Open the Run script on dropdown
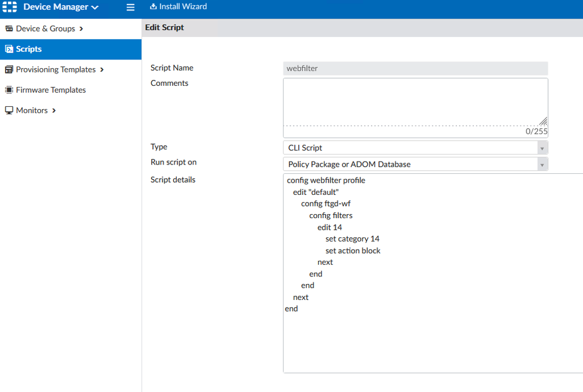This screenshot has width=583, height=392. (x=415, y=164)
